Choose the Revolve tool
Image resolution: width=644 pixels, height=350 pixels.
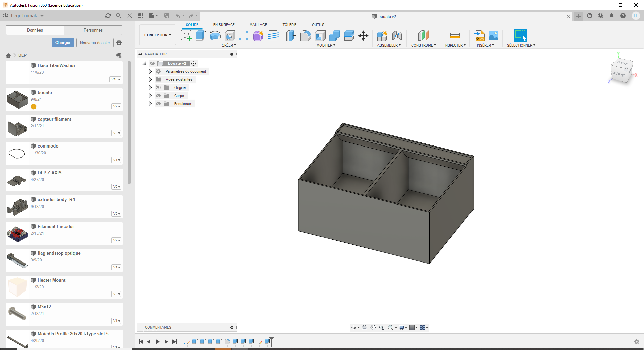pos(215,35)
